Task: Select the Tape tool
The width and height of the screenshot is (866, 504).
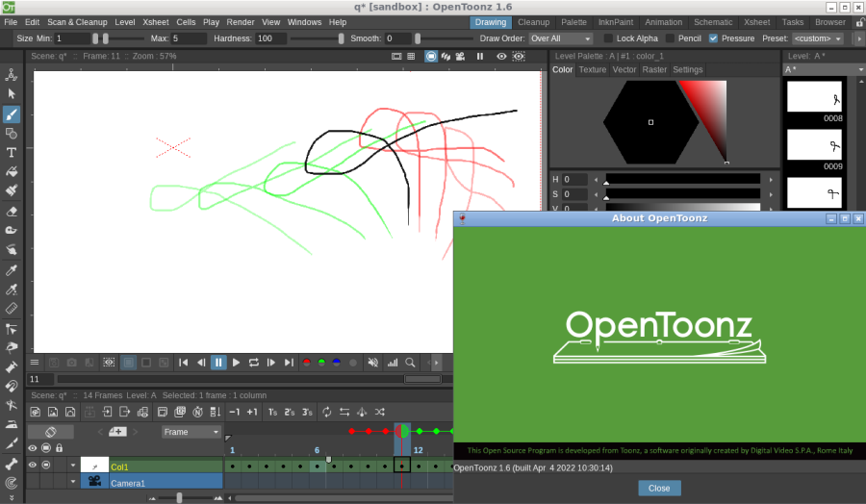Action: pyautogui.click(x=11, y=230)
